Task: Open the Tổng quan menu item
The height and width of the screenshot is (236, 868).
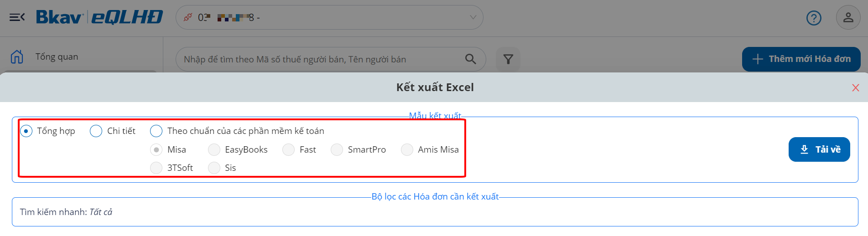Action: click(57, 56)
